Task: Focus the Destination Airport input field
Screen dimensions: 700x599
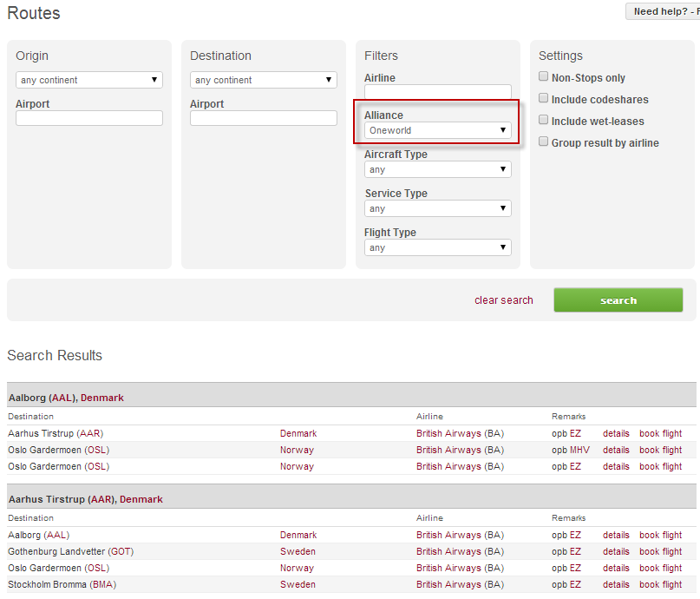Action: 264,118
